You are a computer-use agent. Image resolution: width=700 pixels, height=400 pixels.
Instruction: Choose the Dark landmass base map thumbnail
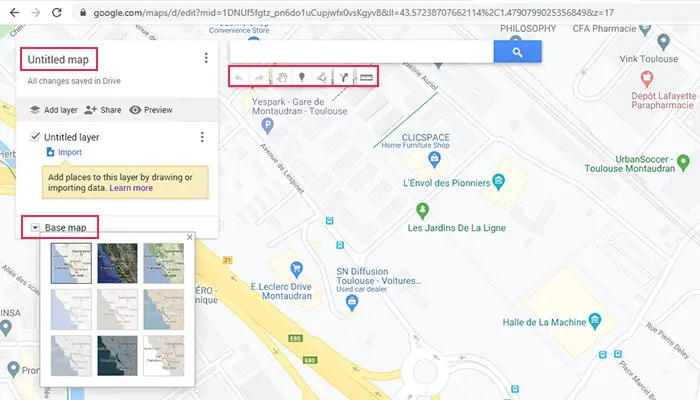(117, 356)
